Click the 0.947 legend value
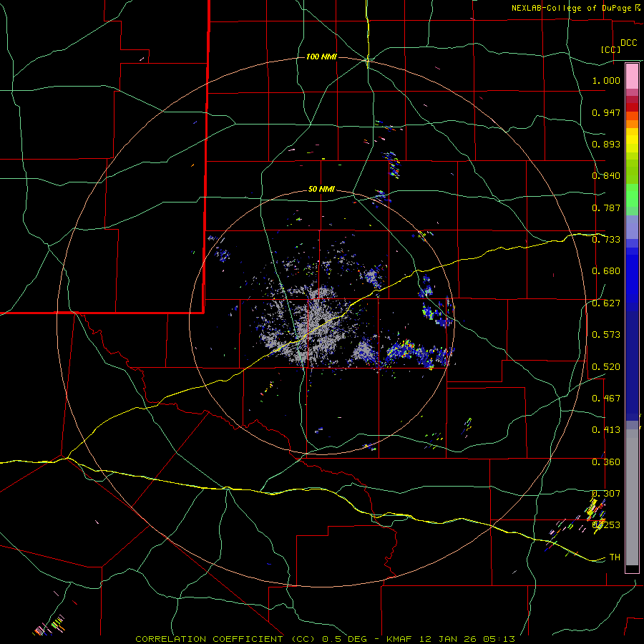This screenshot has width=644, height=644. click(x=606, y=112)
